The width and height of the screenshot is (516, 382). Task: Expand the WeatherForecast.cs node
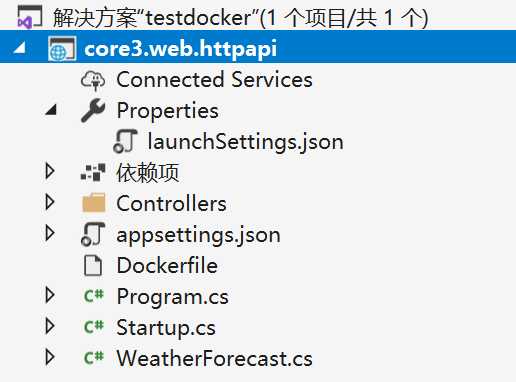click(x=50, y=357)
